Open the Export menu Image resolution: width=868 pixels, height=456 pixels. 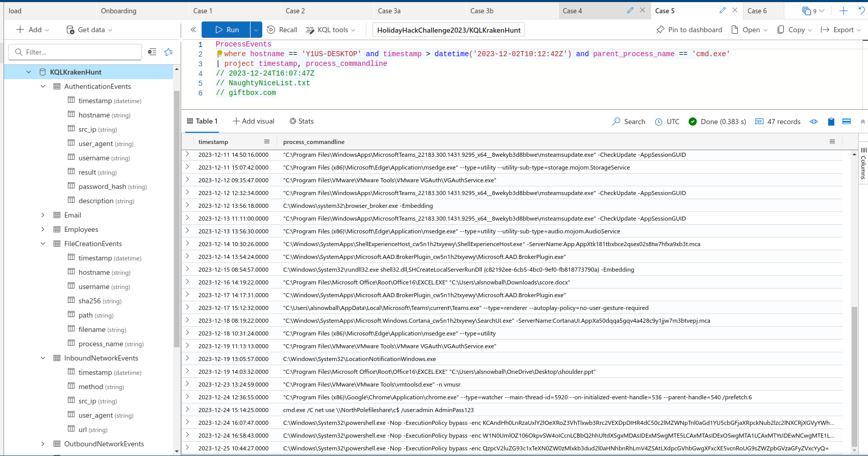pos(840,30)
